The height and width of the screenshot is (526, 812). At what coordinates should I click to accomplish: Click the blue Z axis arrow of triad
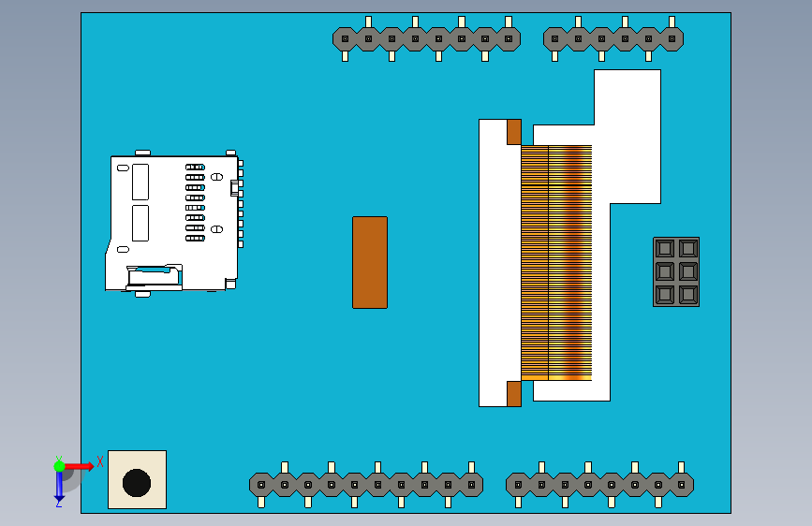59,488
